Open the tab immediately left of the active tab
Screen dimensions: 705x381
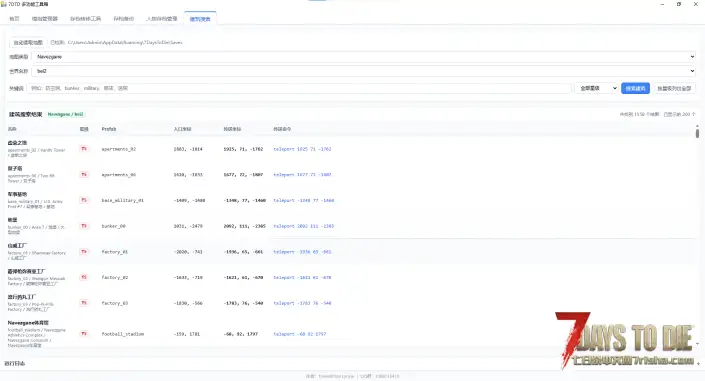point(162,18)
